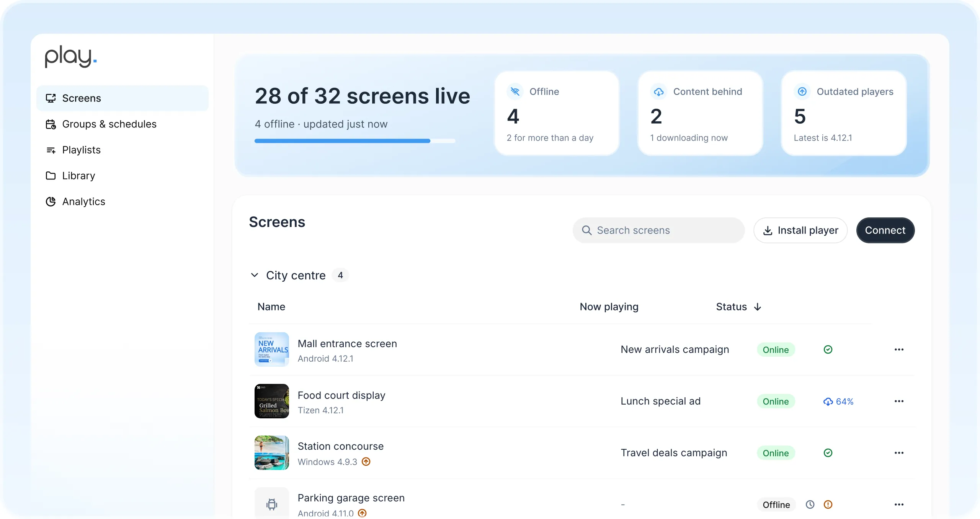Open the Outdated players summary card

844,113
